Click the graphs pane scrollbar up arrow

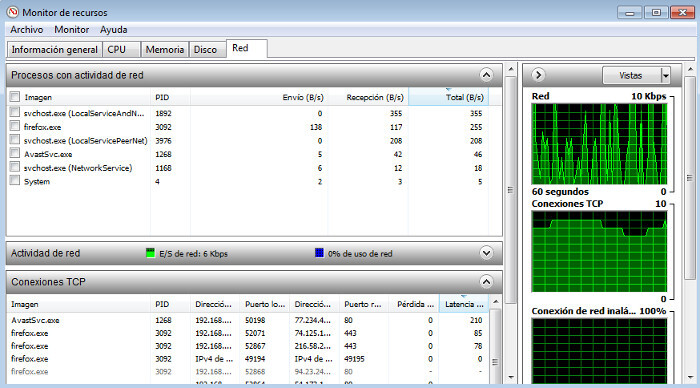click(690, 70)
